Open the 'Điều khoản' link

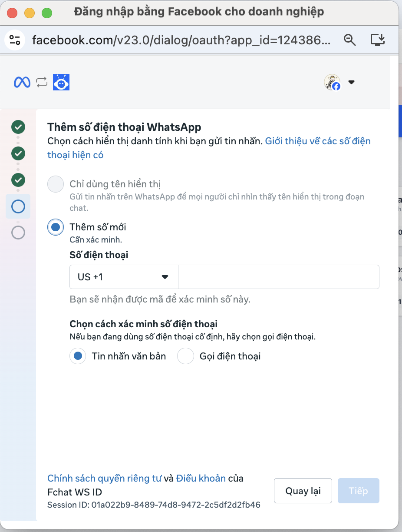coord(201,479)
